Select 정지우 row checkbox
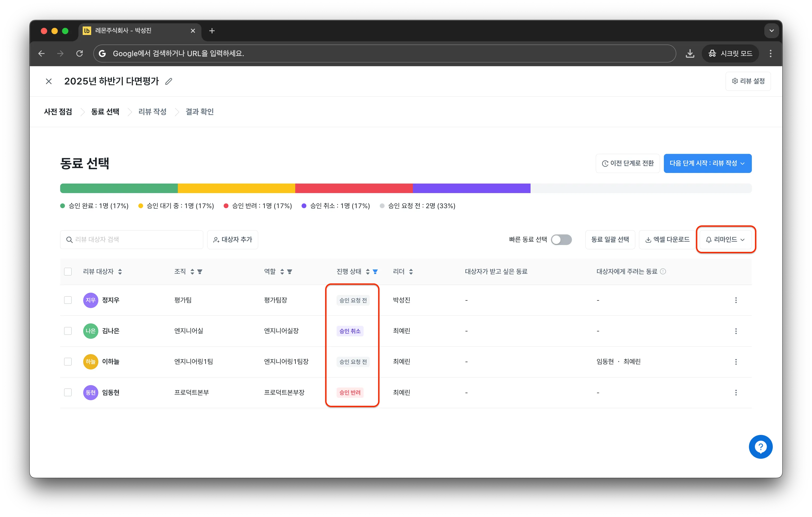Image resolution: width=812 pixels, height=517 pixels. [x=68, y=300]
